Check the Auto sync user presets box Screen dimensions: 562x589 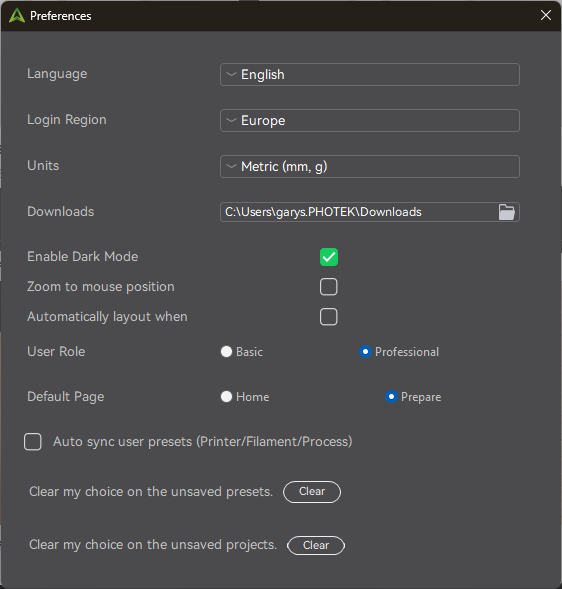(x=33, y=441)
